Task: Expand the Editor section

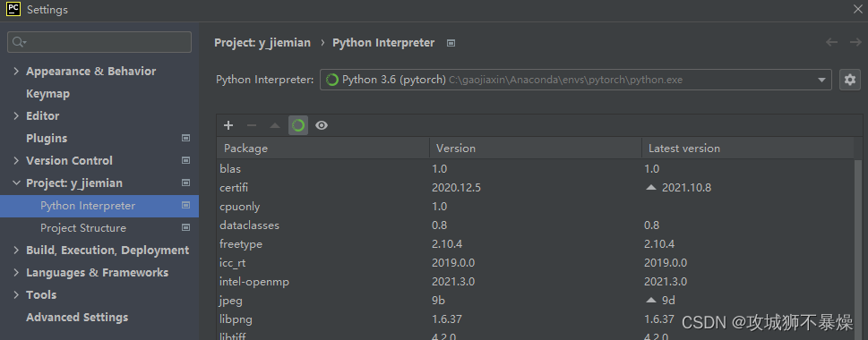Action: 15,116
